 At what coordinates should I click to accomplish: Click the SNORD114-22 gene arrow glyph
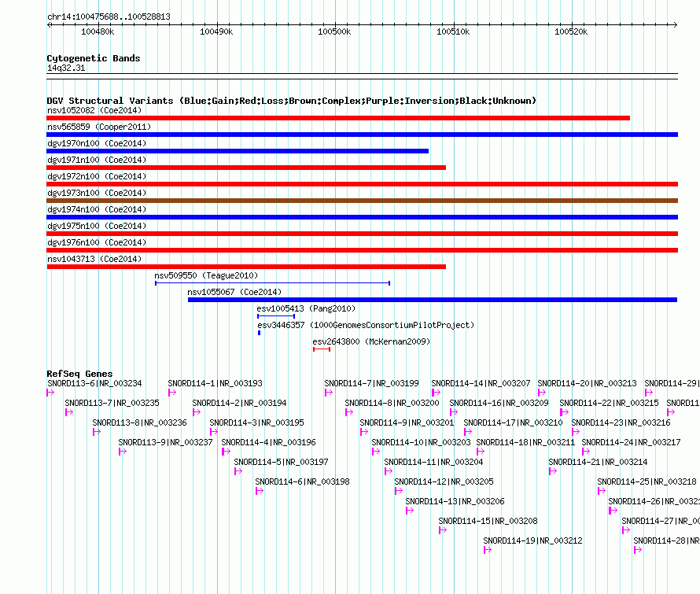coord(564,412)
